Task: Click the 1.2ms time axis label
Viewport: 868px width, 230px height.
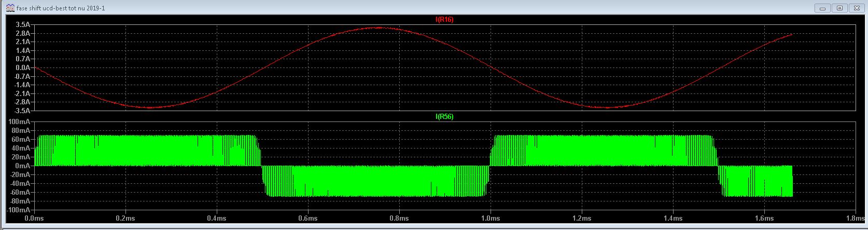Action: (x=582, y=219)
